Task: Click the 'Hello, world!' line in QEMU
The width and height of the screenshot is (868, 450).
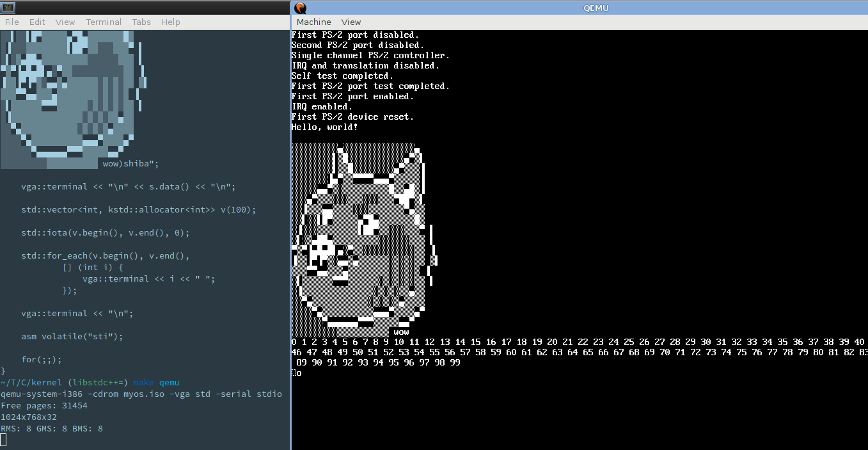Action: [324, 127]
